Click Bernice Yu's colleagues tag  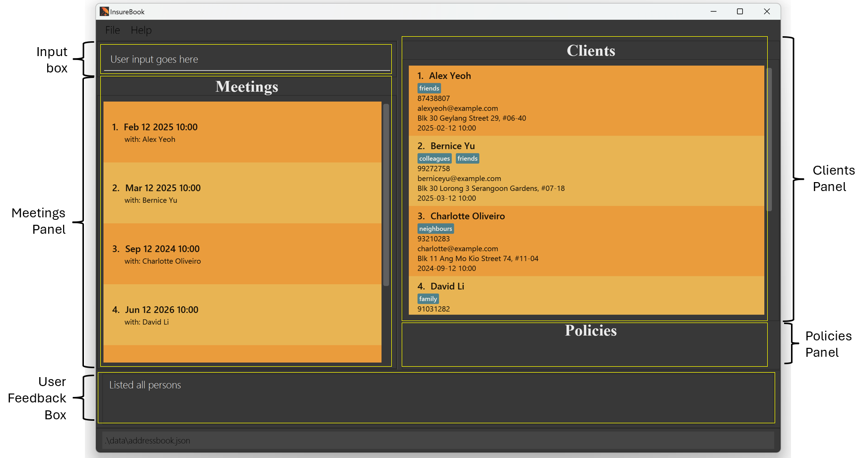tap(434, 159)
